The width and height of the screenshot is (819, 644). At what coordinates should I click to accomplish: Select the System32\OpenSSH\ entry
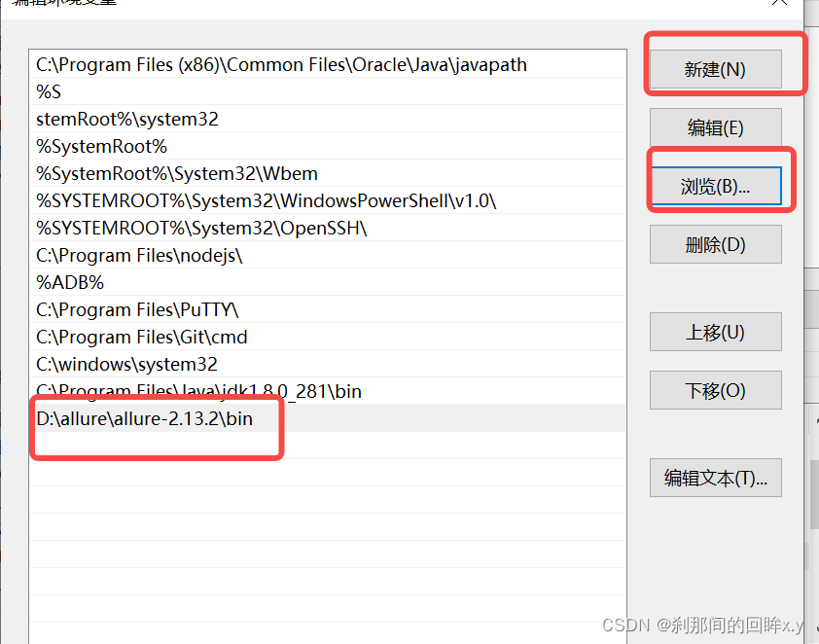pos(328,228)
